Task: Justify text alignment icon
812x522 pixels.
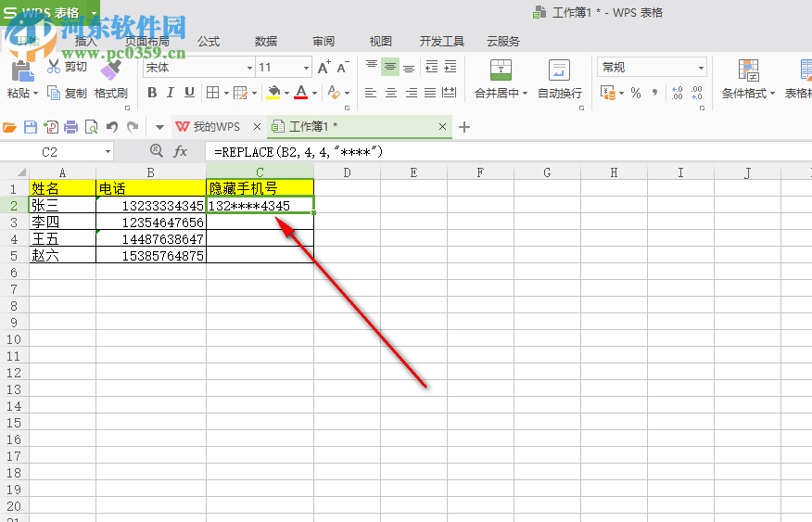Action: [x=430, y=93]
